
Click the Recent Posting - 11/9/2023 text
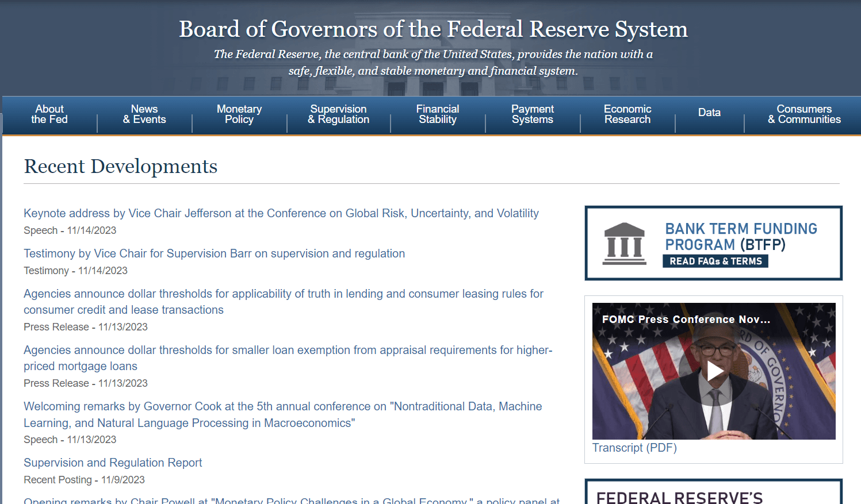tap(84, 480)
